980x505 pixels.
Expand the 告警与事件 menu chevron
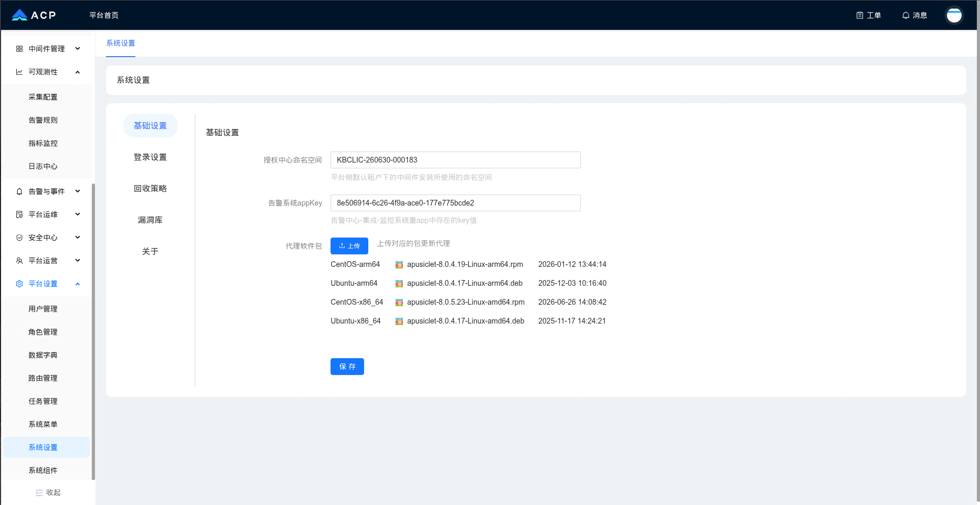pyautogui.click(x=78, y=191)
